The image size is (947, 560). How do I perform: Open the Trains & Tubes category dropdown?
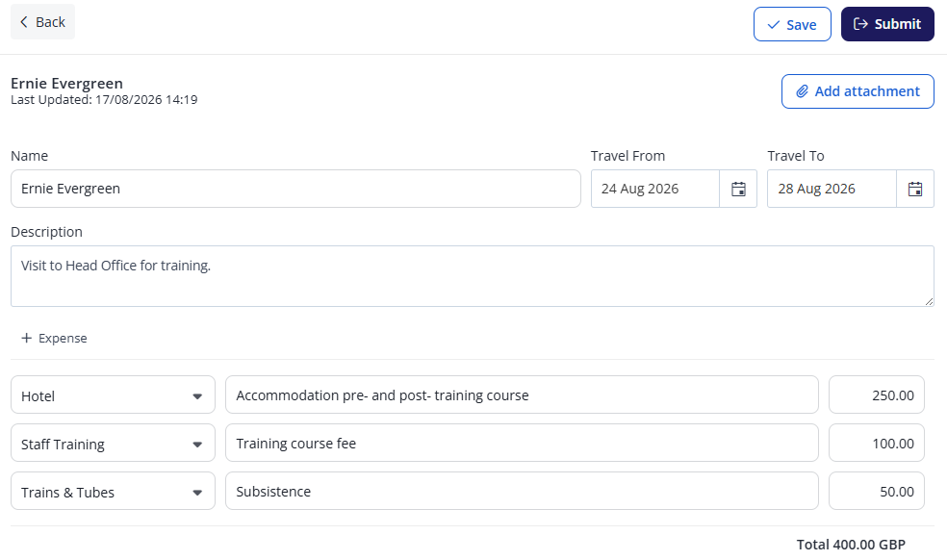(113, 491)
